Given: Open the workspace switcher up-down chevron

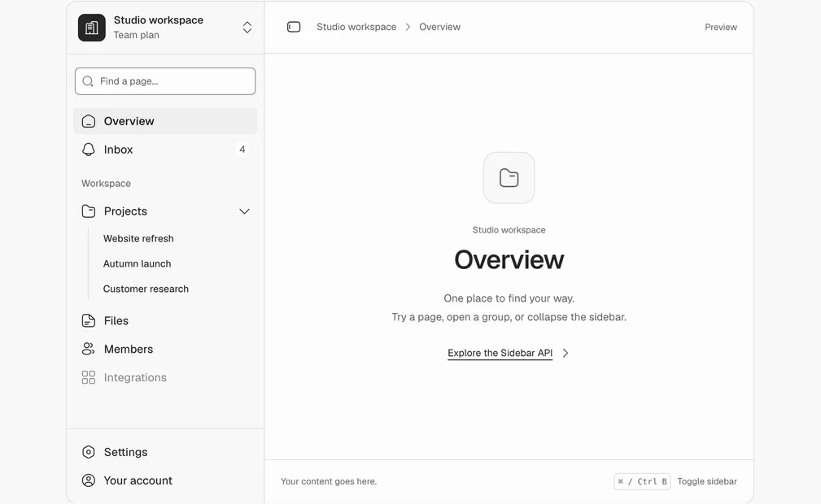Looking at the screenshot, I should (x=247, y=27).
